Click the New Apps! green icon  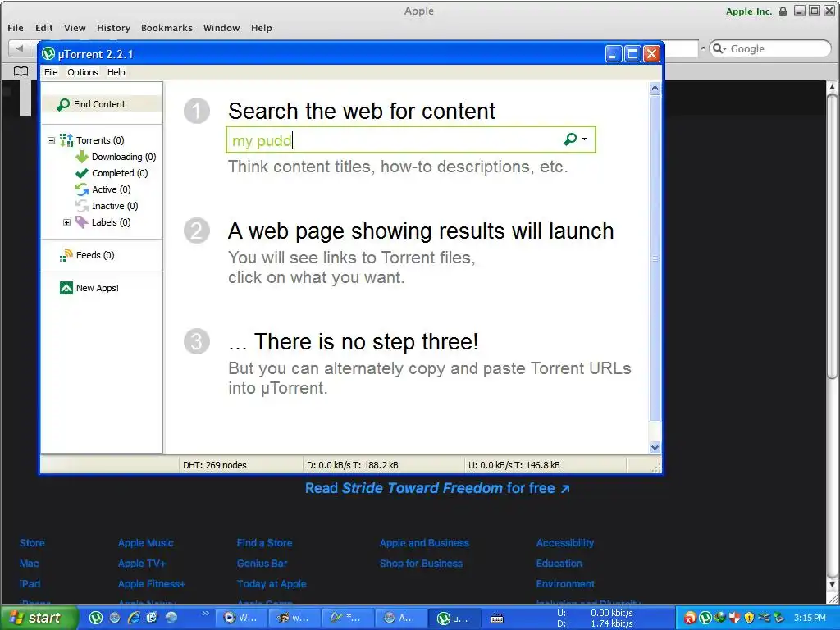(x=66, y=288)
